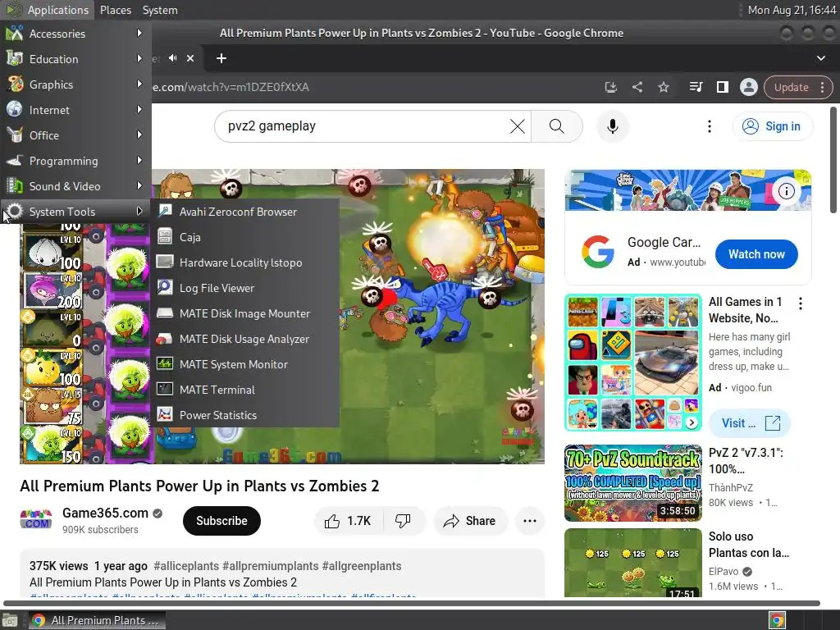Toggle Chrome side panel icon
840x630 pixels.
point(722,87)
